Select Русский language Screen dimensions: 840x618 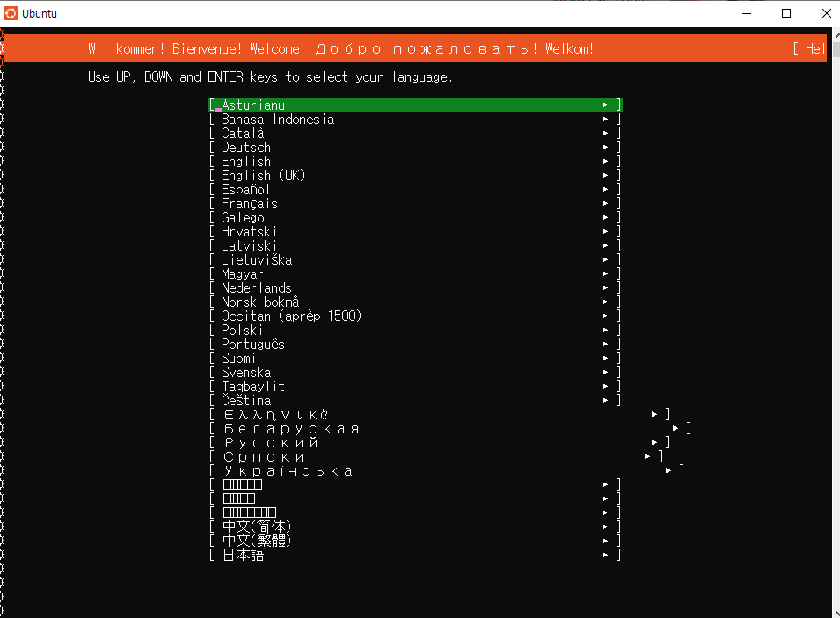point(440,442)
